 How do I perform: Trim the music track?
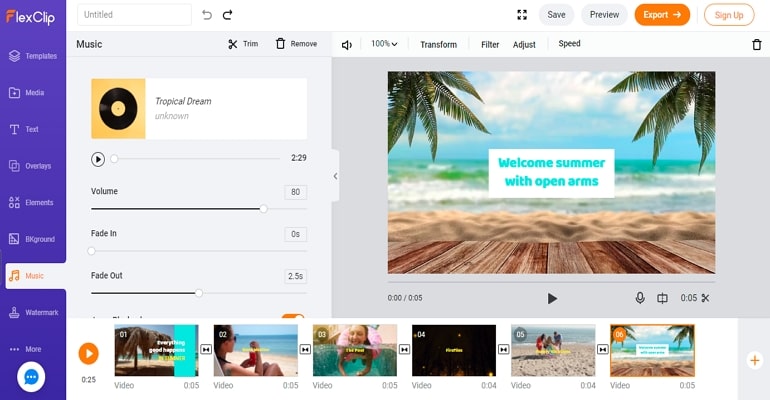[243, 44]
